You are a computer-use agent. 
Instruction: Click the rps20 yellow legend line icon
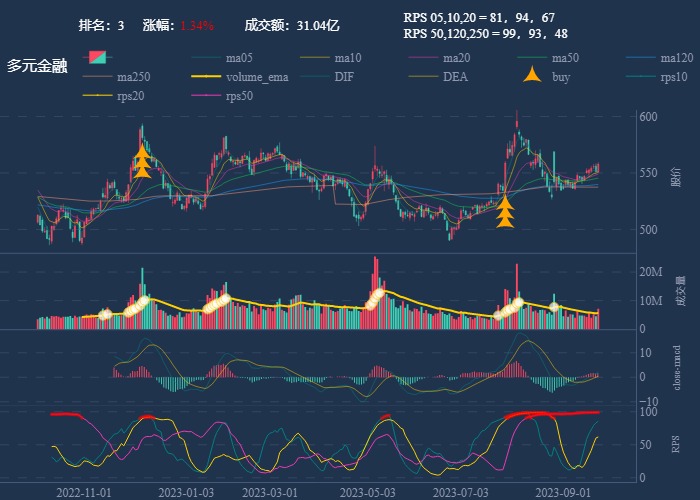[99, 96]
